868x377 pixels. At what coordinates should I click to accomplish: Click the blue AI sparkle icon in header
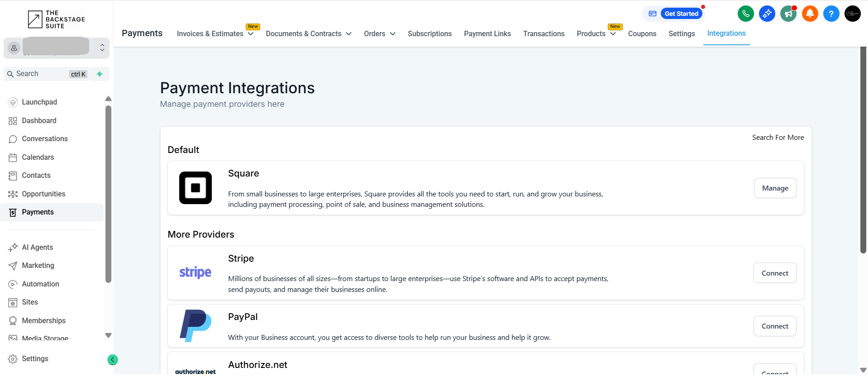[x=767, y=14]
